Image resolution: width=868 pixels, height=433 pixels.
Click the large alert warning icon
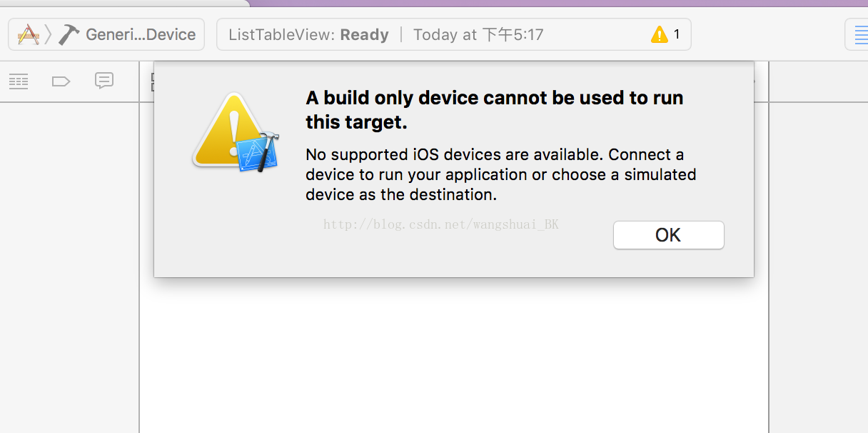(230, 131)
